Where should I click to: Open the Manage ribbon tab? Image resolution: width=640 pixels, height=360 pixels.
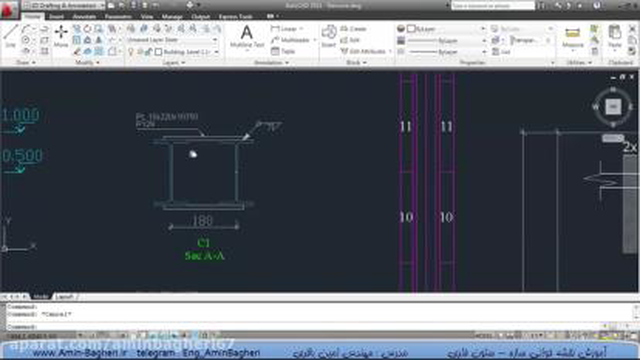(172, 16)
